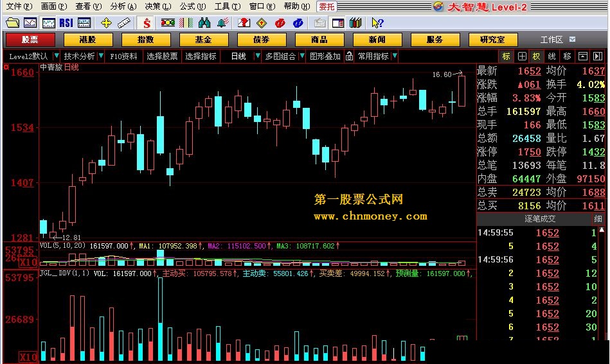Click the 选择股票 button
Viewport: 610px width, 364px height.
tap(162, 56)
